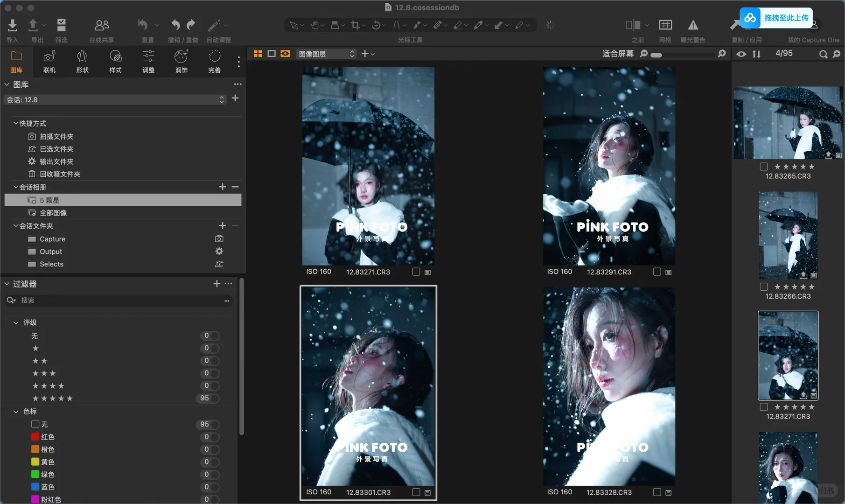Click the Import (导入) icon
Screen dimensions: 845x504
tap(13, 25)
